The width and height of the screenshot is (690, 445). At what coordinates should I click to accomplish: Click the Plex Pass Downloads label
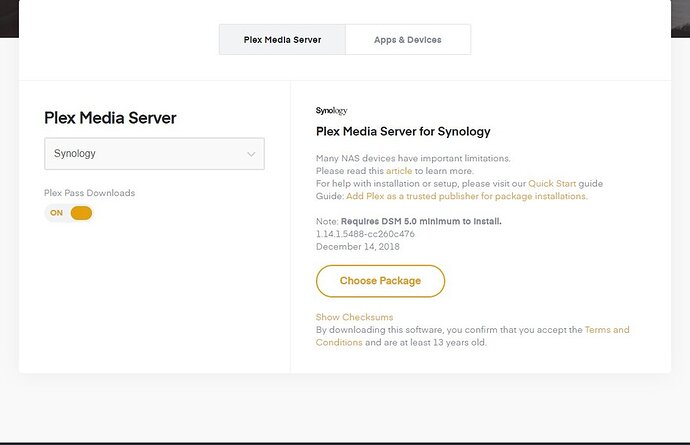89,193
